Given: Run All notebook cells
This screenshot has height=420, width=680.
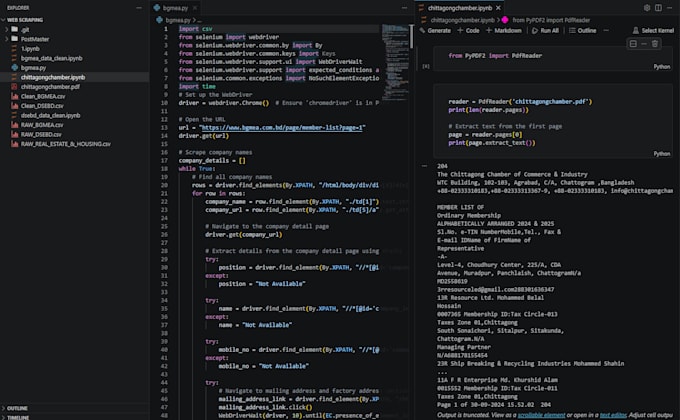Looking at the screenshot, I should (x=545, y=30).
